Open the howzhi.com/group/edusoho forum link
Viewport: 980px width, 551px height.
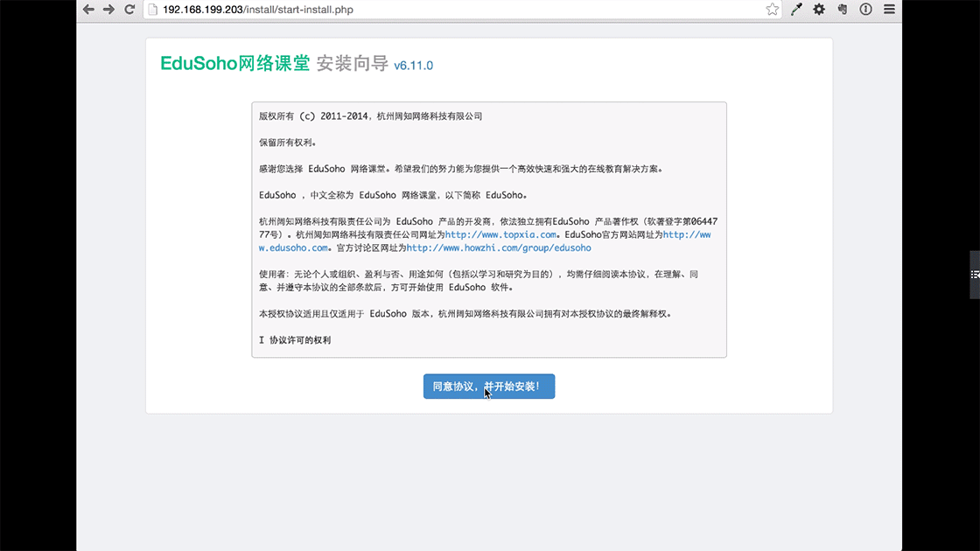pyautogui.click(x=499, y=248)
